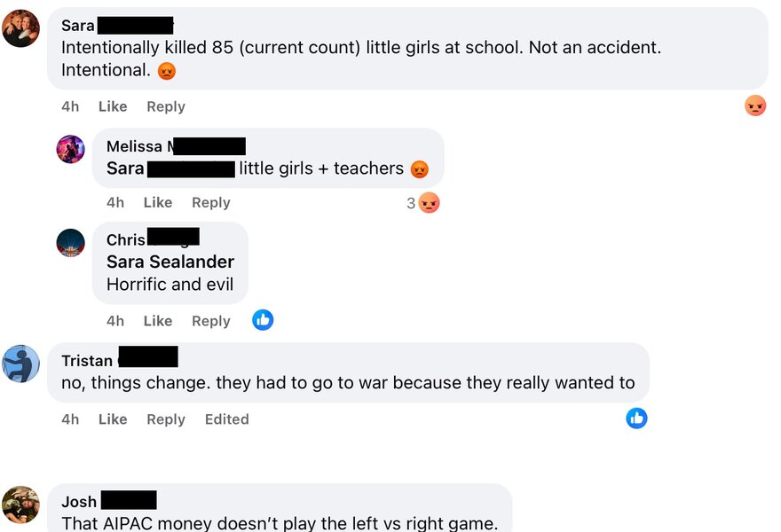Reply to Sara's top-level comment
This screenshot has height=532, width=781.
[166, 106]
